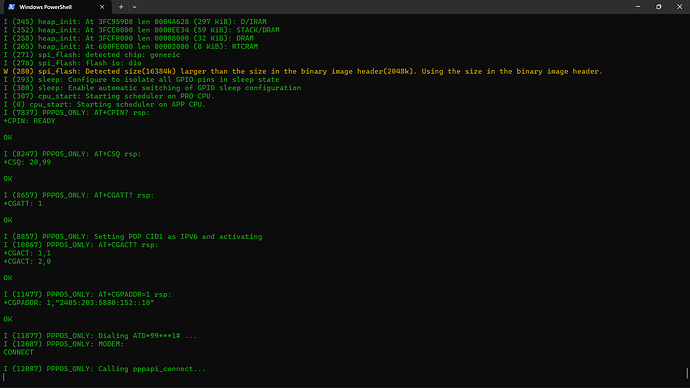Screen dimensions: 690x388
Task: Click 'Enable automatic switching of GPIO' line
Action: 152,88
